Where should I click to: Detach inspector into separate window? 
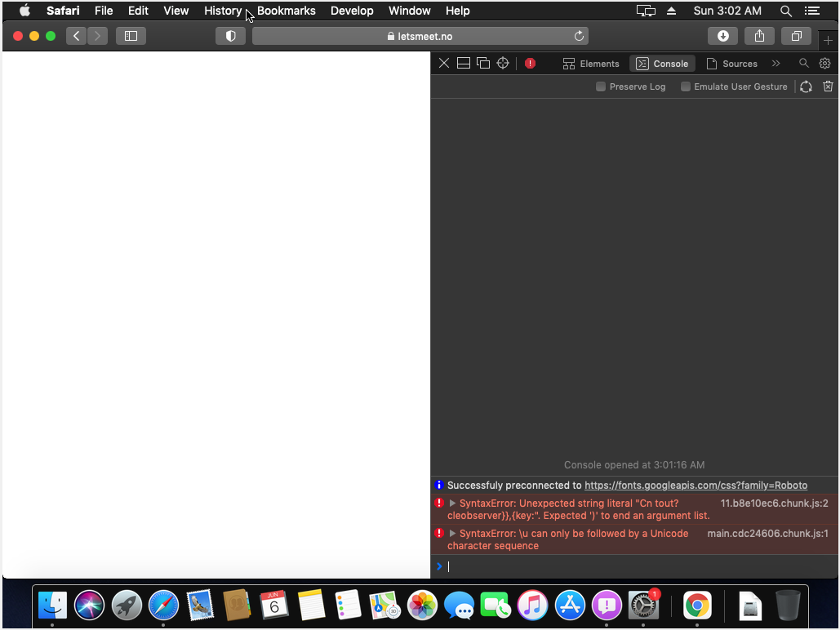tap(483, 63)
